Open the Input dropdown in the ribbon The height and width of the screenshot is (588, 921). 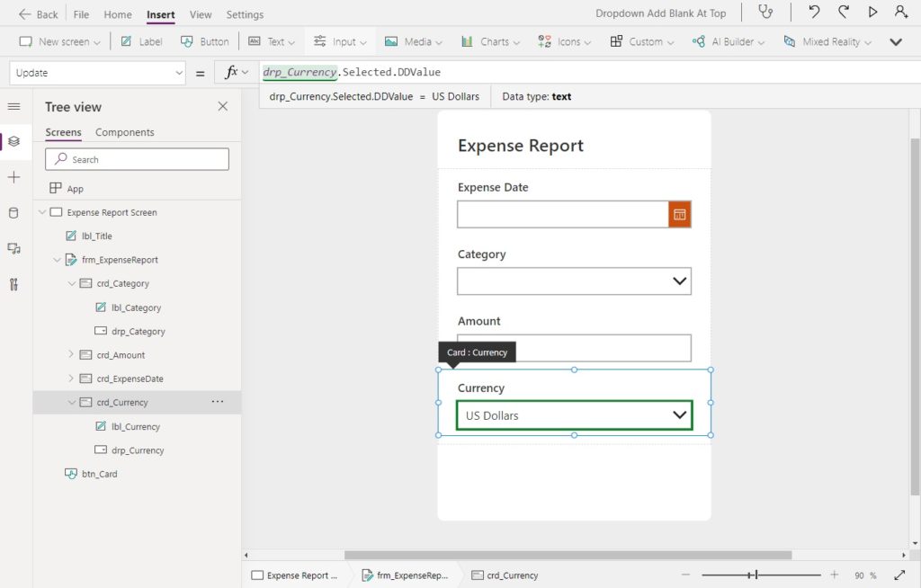click(340, 41)
